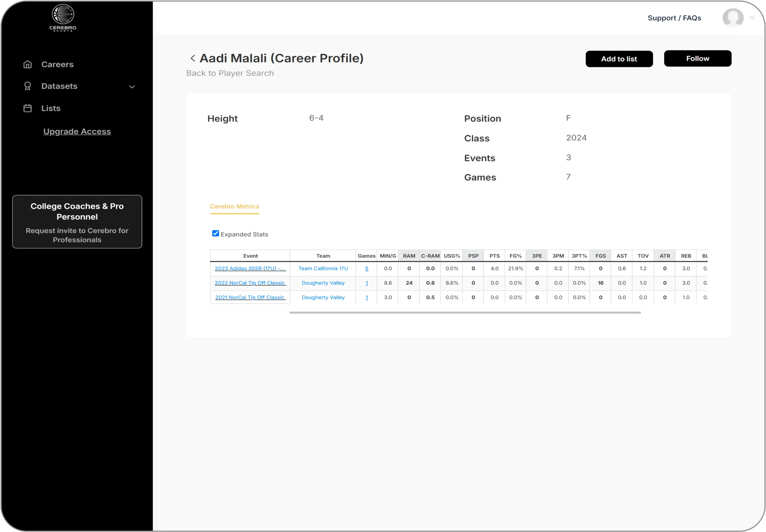Click the 3PE column header
The height and width of the screenshot is (532, 766).
click(537, 256)
